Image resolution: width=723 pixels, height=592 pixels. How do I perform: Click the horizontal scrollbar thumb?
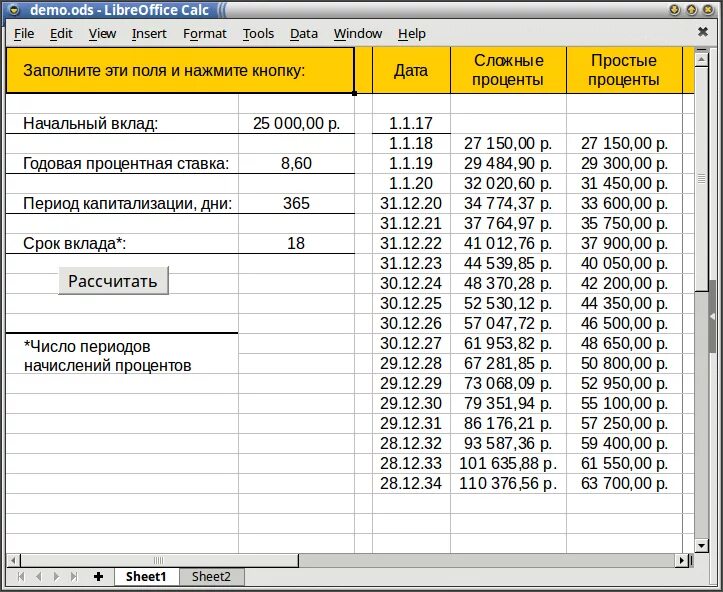pyautogui.click(x=159, y=561)
